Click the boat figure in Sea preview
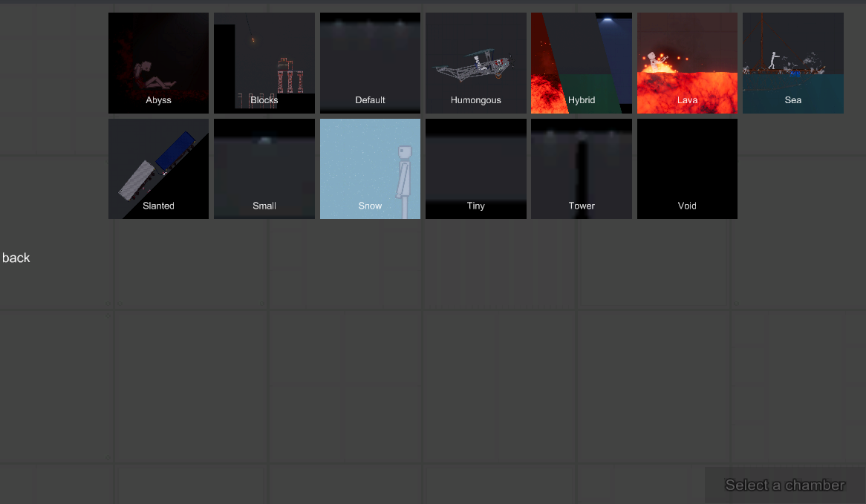This screenshot has height=504, width=866. pos(776,61)
